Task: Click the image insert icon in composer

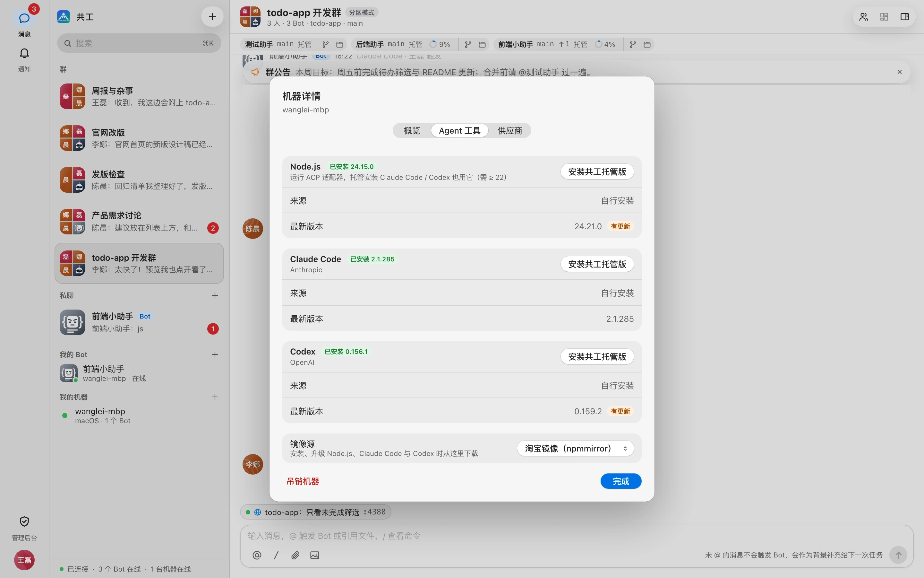Action: [315, 555]
